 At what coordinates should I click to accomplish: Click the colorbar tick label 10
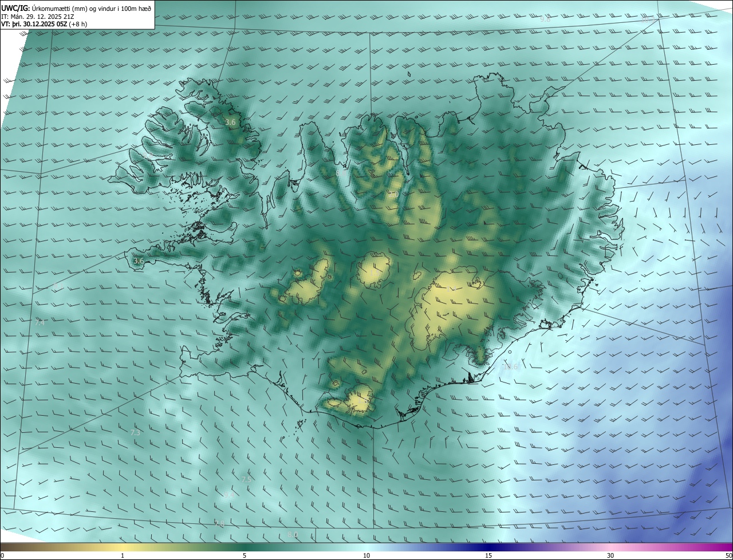coord(366,555)
